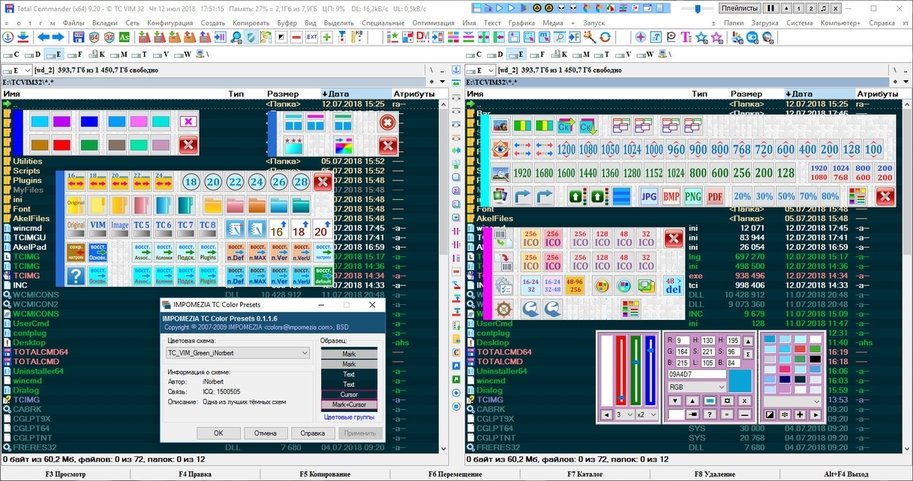Open the empty dropdown below palette swatches
This screenshot has width=913, height=481.
[792, 401]
